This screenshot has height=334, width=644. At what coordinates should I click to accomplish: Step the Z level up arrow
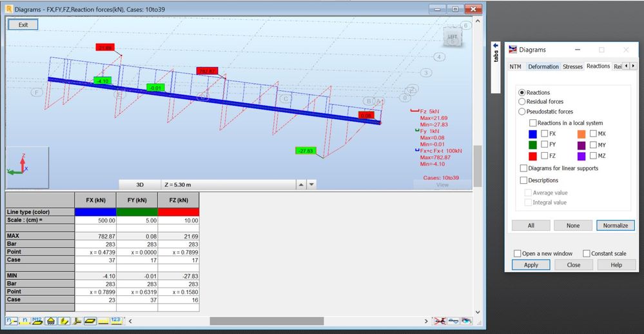(x=301, y=185)
